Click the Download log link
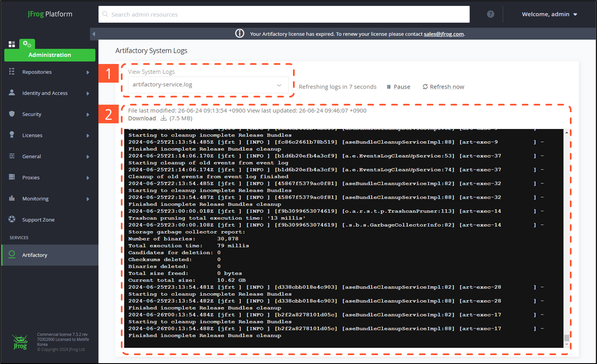The height and width of the screenshot is (364, 597). tap(142, 118)
